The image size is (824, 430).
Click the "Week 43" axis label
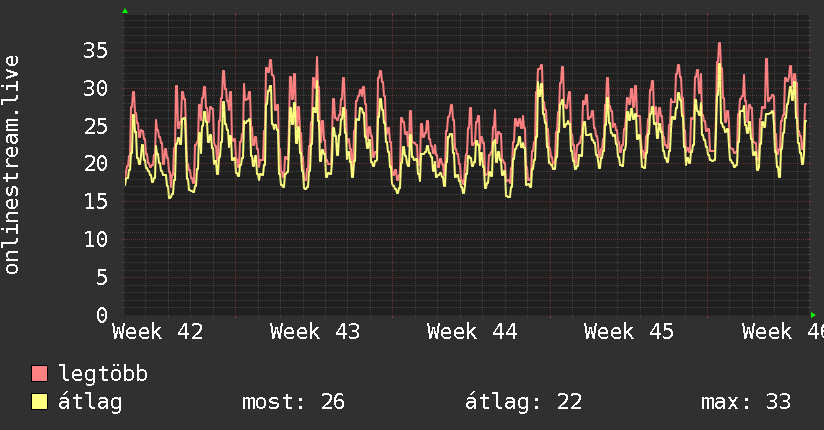coord(315,332)
